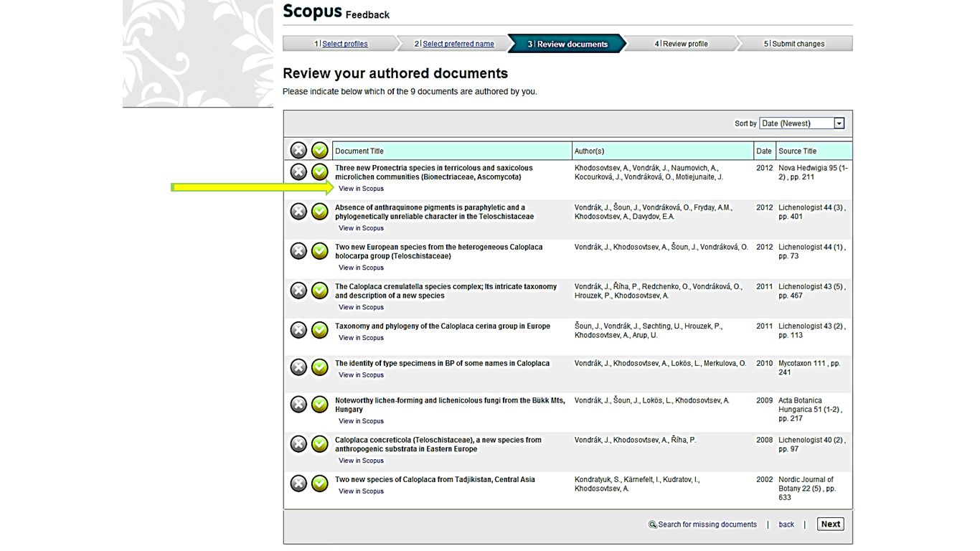View 'Caloplaca from Tadjikistan' in Scopus

[361, 491]
